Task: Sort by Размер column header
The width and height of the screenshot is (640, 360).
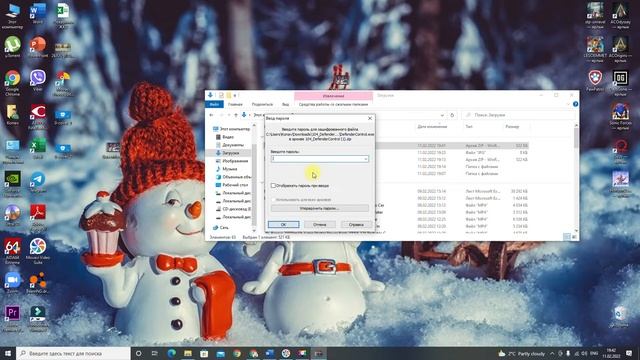Action: coord(512,127)
